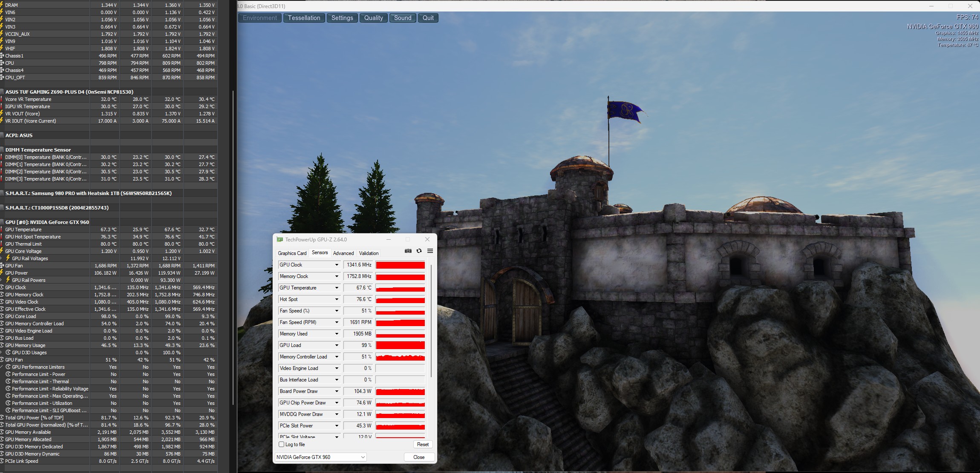This screenshot has width=980, height=473.
Task: Select ACPI: ASUS header row
Action: coord(109,135)
